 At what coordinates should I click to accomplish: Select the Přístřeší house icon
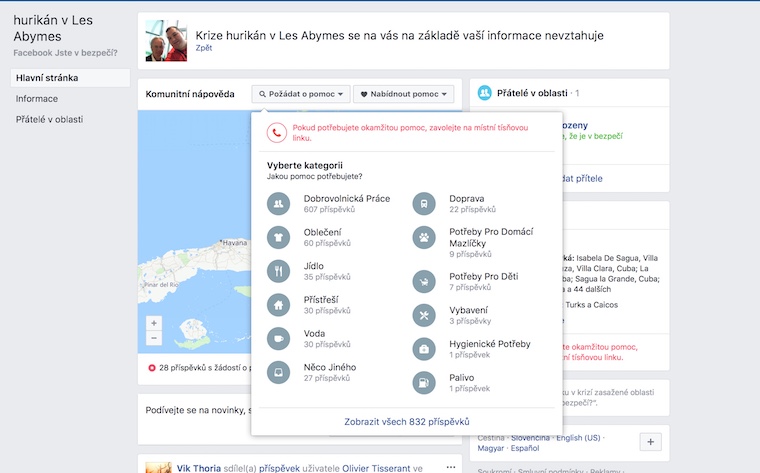point(279,305)
